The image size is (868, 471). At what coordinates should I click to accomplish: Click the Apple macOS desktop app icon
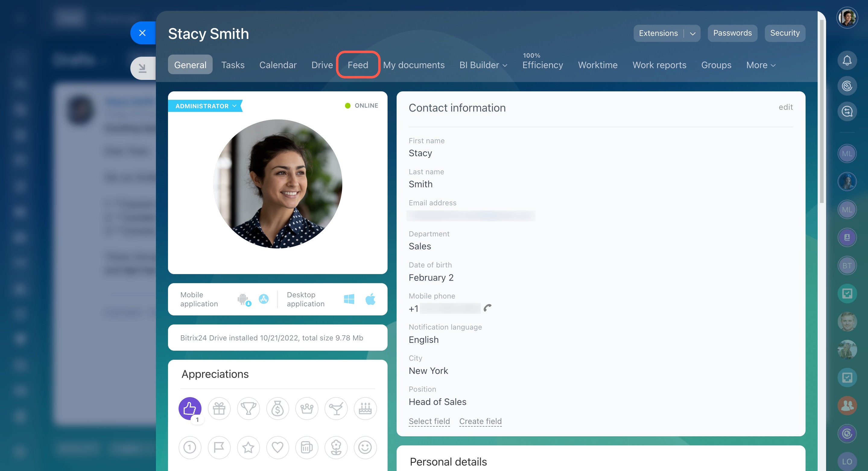tap(370, 299)
